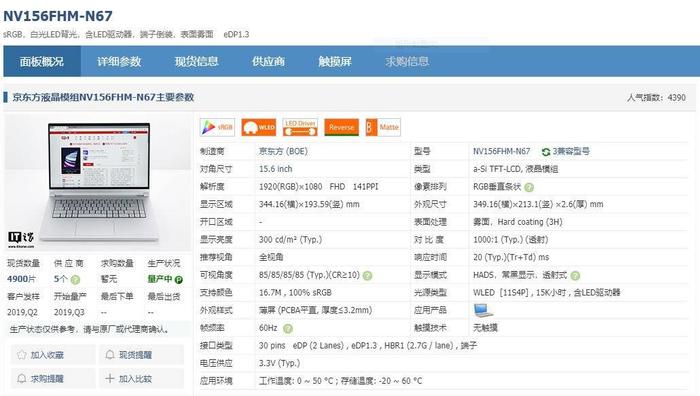Click bell icon of 现货提醒

click(x=110, y=355)
